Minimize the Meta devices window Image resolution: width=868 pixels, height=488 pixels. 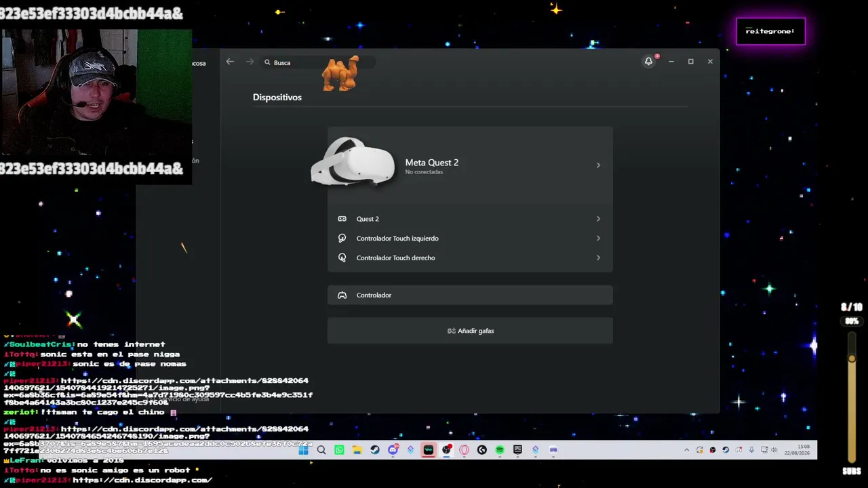tap(671, 62)
